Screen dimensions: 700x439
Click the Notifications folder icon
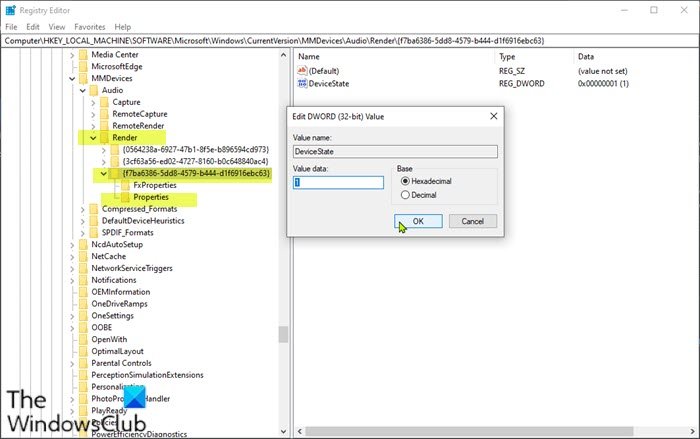pyautogui.click(x=83, y=280)
